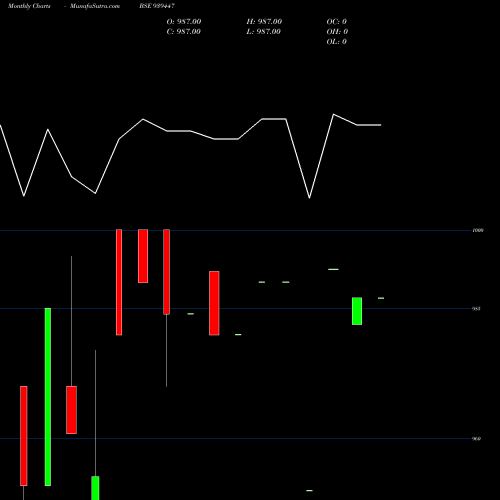Click the 'MunafaSutra.com' label

95,6
